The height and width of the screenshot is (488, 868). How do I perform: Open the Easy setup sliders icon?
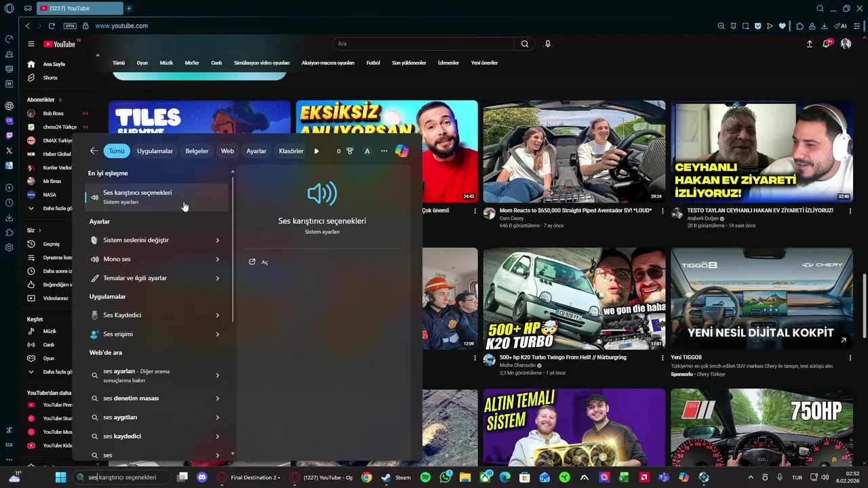pyautogui.click(x=858, y=26)
